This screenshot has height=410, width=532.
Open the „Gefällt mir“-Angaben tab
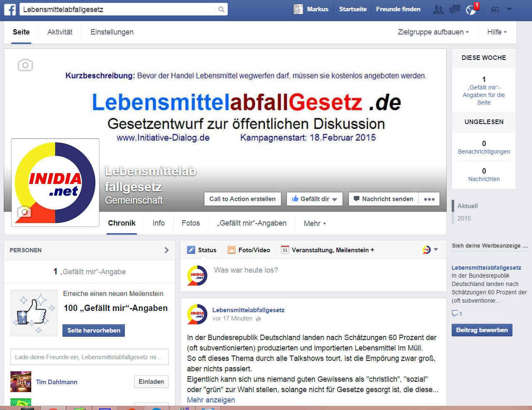251,223
